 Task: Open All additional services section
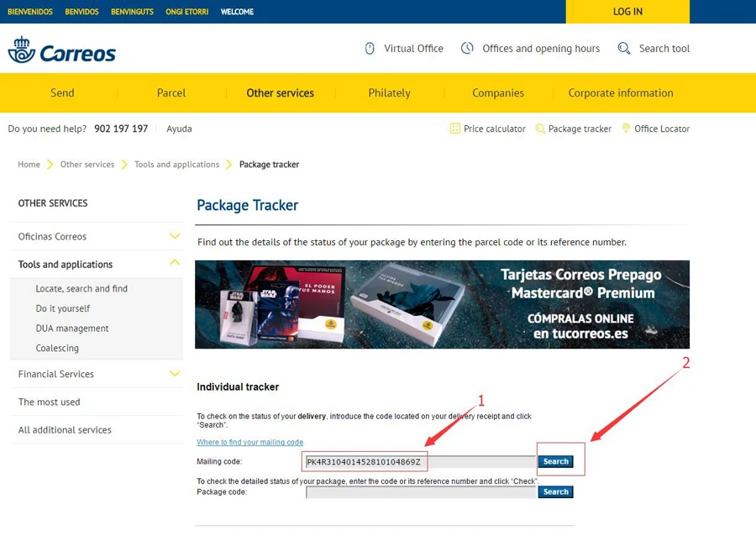pos(65,429)
